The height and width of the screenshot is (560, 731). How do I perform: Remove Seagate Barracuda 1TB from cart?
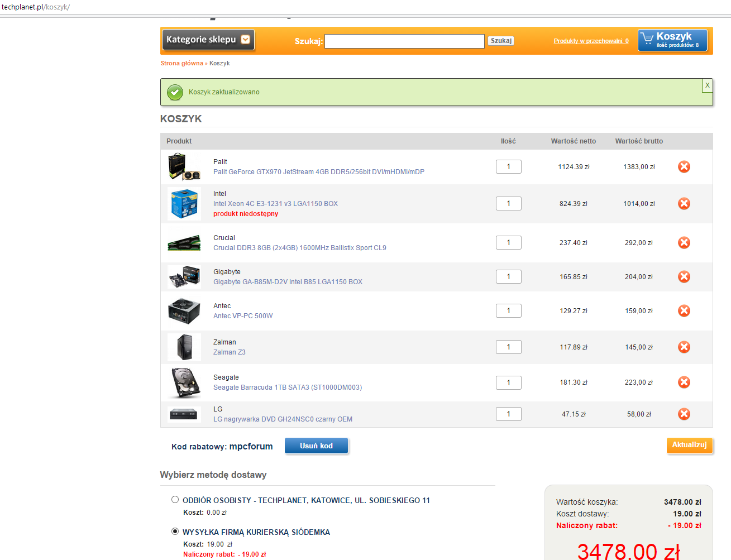tap(684, 382)
